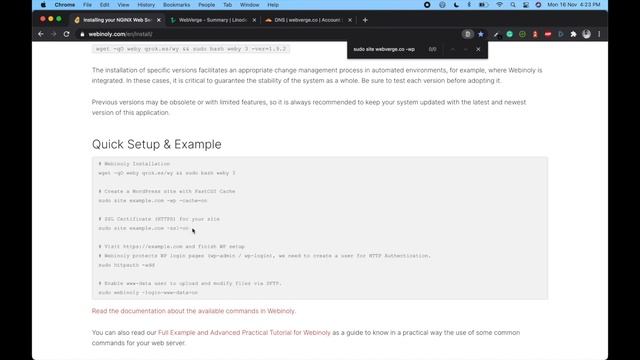Viewport: 640px width, 360px height.
Task: Open Full Example and Advanced Practical Tutorial link
Action: 244,333
